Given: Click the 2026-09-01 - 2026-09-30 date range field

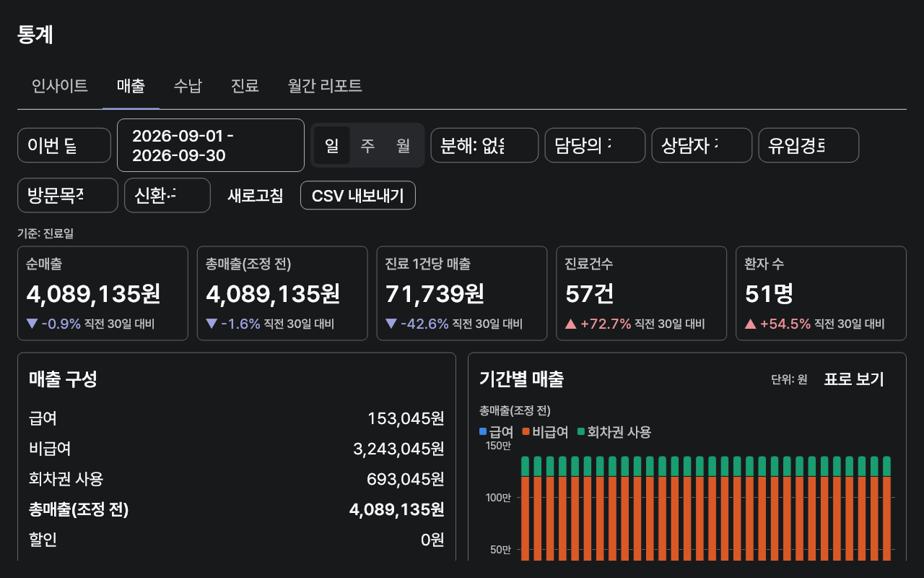Looking at the screenshot, I should coord(211,145).
